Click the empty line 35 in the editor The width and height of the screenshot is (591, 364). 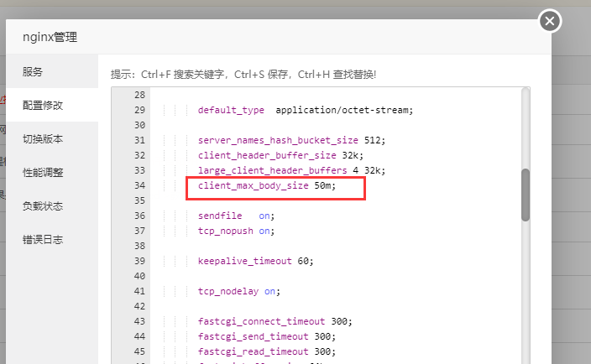click(336, 200)
